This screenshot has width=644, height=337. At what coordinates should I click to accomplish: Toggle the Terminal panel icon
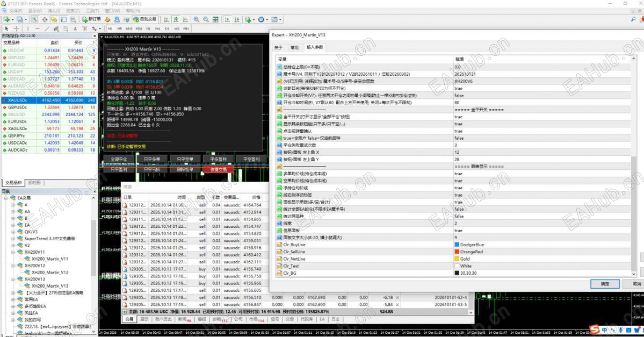(64, 19)
